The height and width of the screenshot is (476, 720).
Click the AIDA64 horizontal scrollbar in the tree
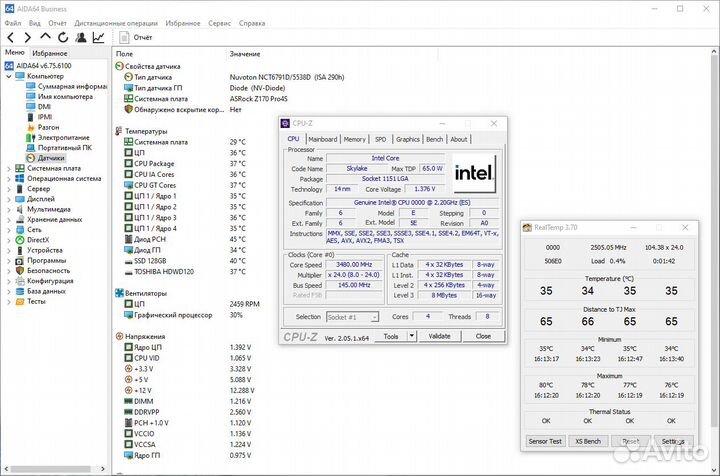[51, 469]
